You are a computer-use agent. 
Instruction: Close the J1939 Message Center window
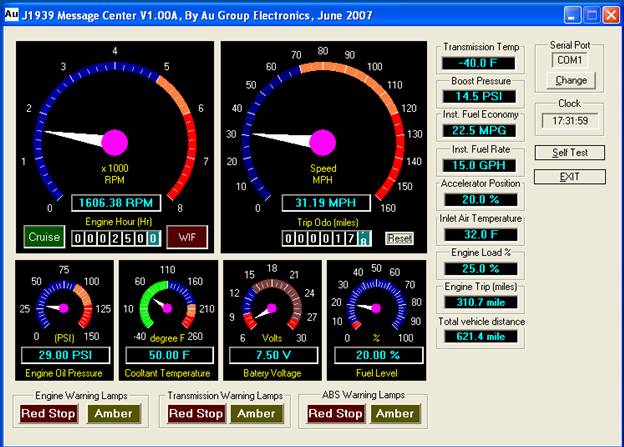click(610, 16)
